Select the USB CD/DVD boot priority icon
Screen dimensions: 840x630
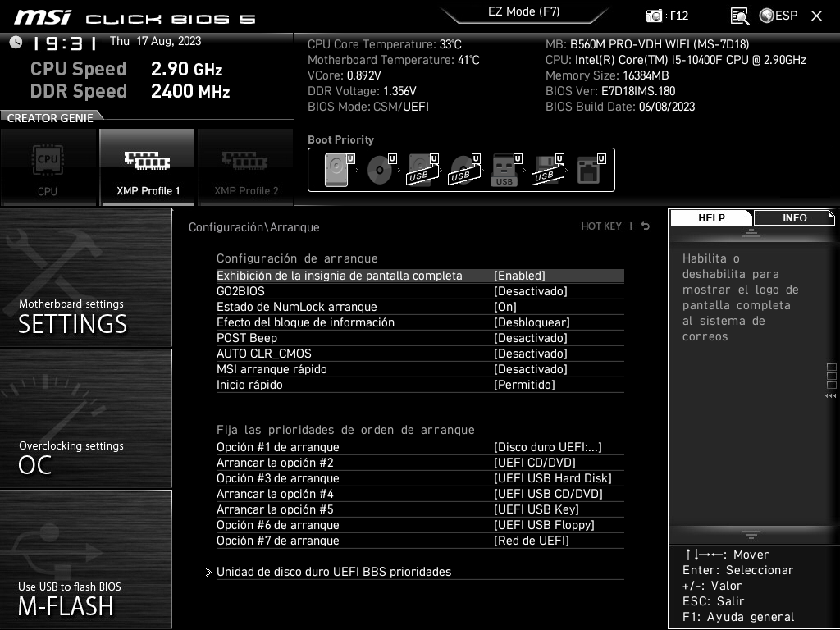[464, 170]
